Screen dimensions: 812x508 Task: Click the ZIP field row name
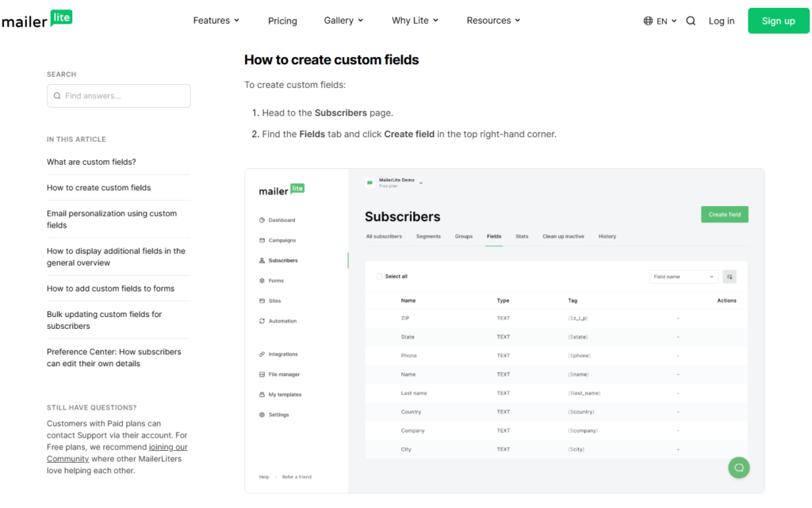[x=405, y=318]
